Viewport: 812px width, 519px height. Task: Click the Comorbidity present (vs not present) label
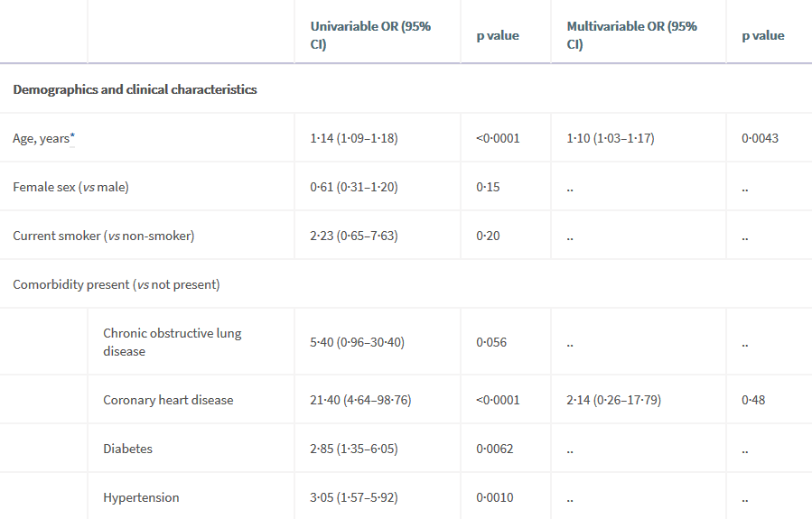pos(116,284)
